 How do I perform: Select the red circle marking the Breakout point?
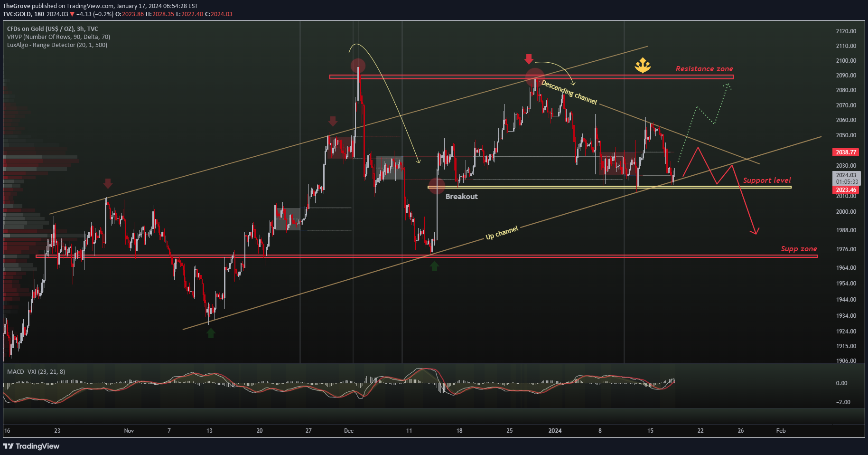[x=437, y=185]
